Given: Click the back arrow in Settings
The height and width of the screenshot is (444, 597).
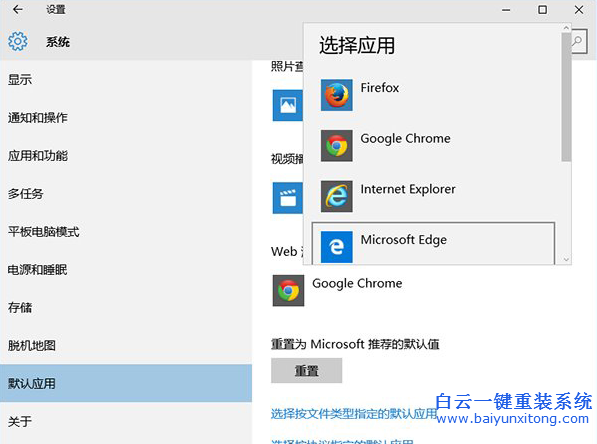Looking at the screenshot, I should point(18,10).
